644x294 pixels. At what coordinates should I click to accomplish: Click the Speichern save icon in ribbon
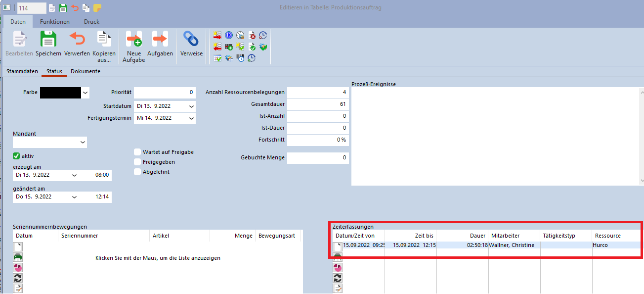48,40
